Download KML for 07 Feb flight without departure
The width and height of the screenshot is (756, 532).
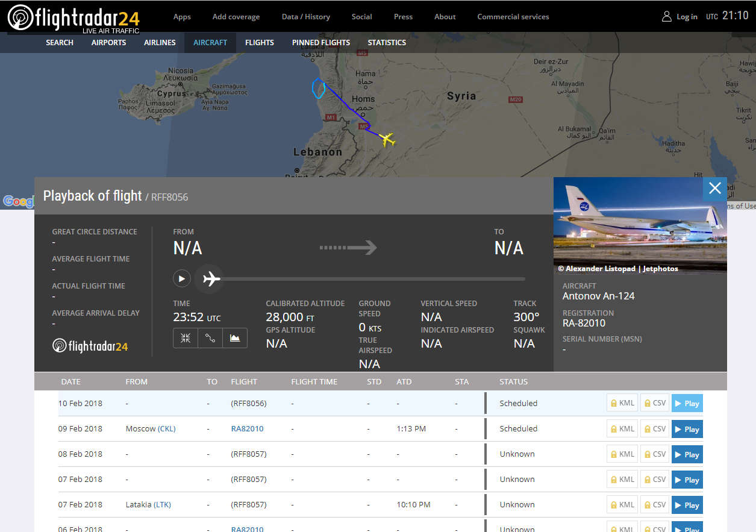(622, 480)
